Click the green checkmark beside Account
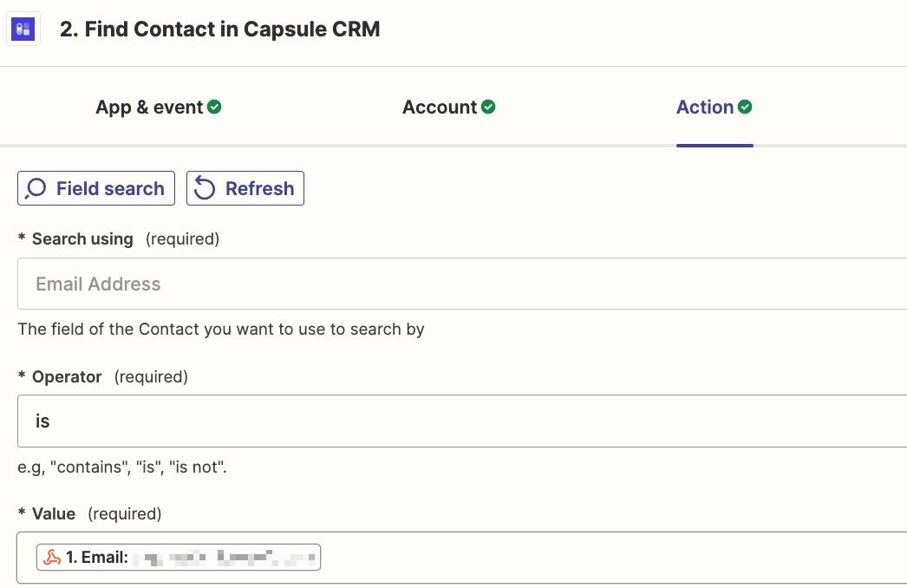Image resolution: width=907 pixels, height=588 pixels. pos(488,107)
